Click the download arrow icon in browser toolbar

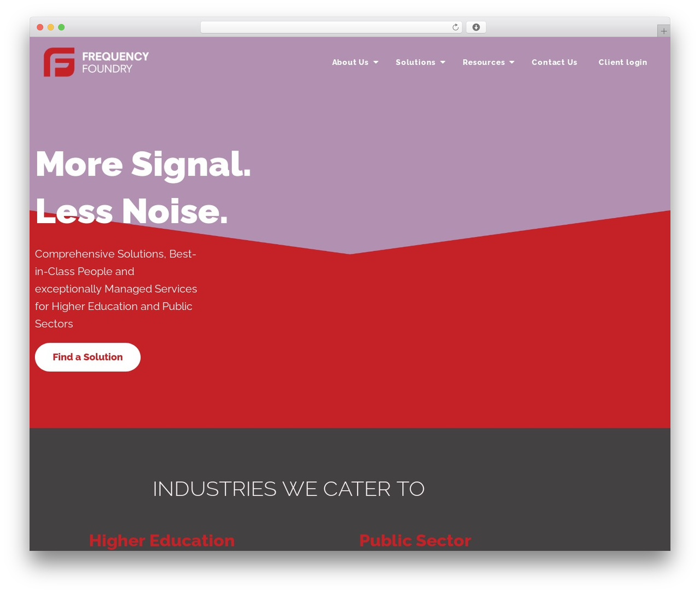coord(476,27)
